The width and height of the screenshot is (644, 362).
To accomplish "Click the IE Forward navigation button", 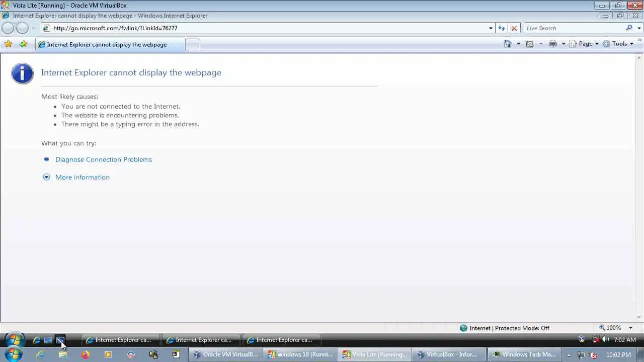I will (22, 28).
